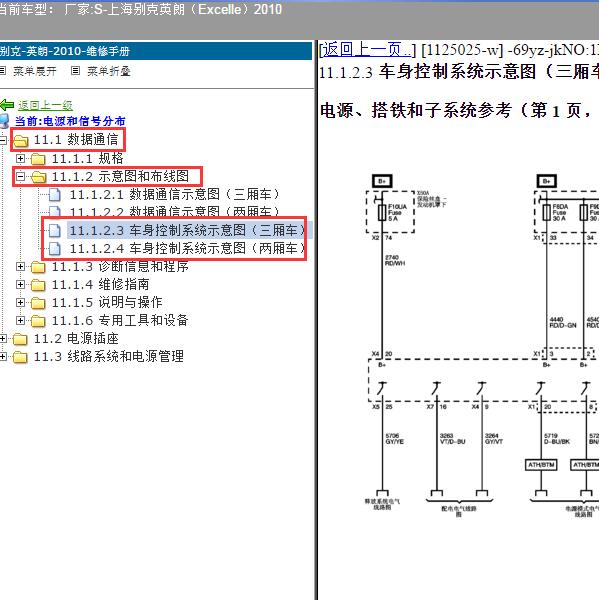Collapse the 11.1 数据通信 node
Image resolution: width=599 pixels, height=600 pixels.
2,140
